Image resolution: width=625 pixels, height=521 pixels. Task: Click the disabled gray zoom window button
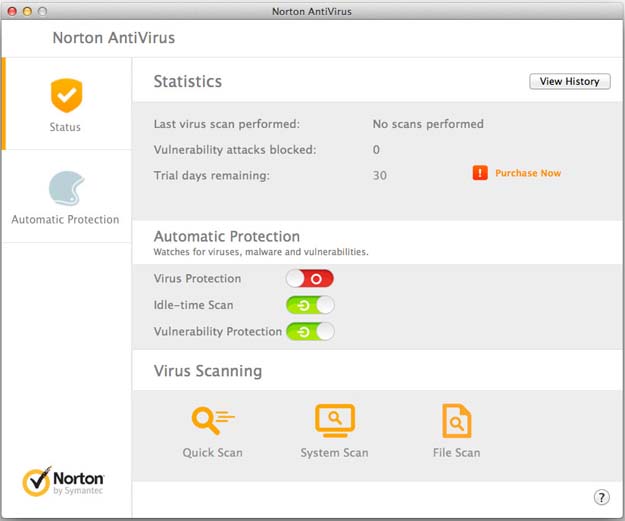[42, 11]
